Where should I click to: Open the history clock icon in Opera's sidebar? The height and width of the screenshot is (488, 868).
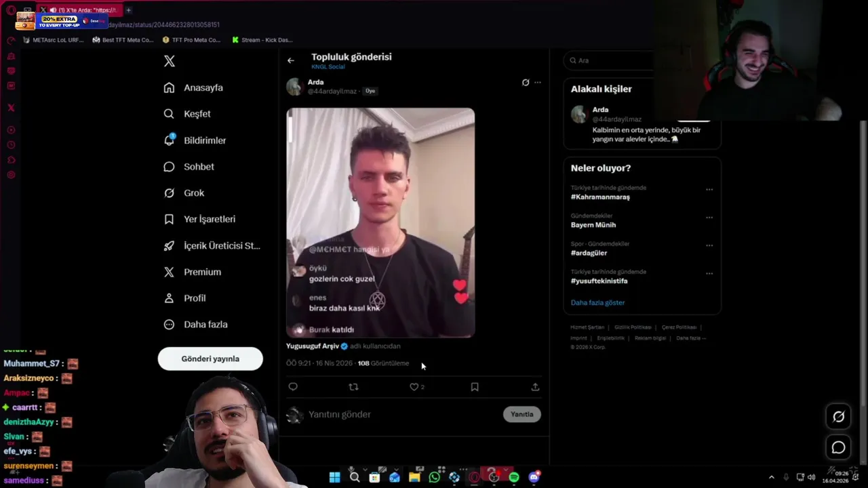pos(11,145)
